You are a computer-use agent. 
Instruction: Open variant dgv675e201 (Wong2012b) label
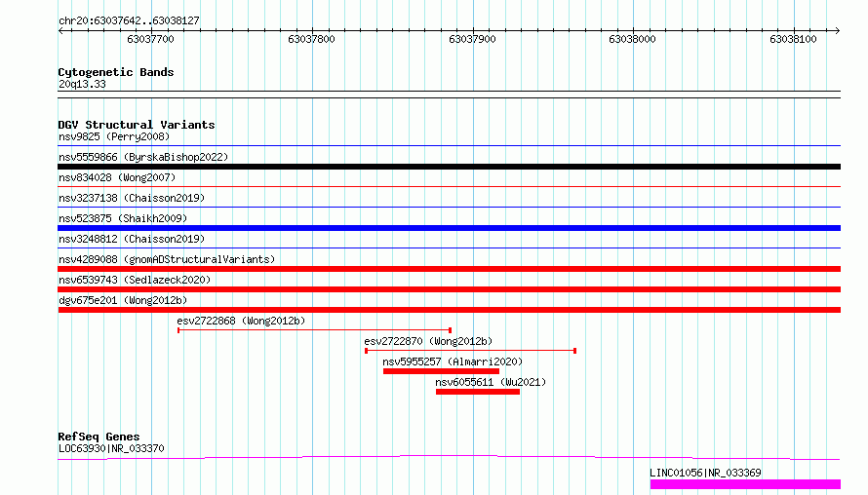123,300
